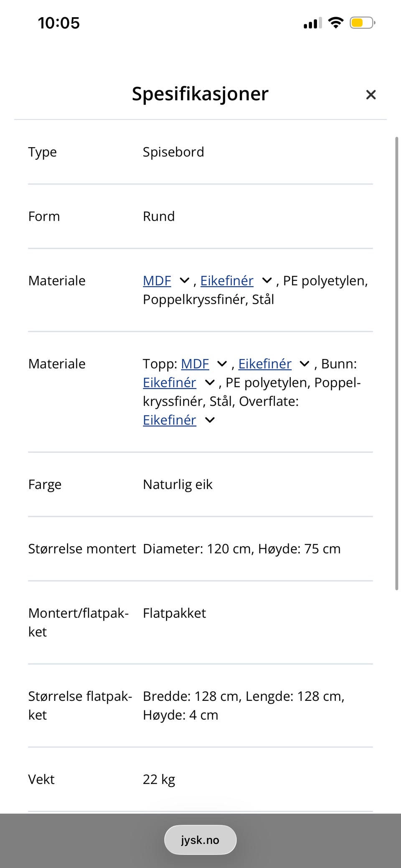Open Eikefinér link in first Materiale row
The width and height of the screenshot is (401, 868).
point(227,281)
